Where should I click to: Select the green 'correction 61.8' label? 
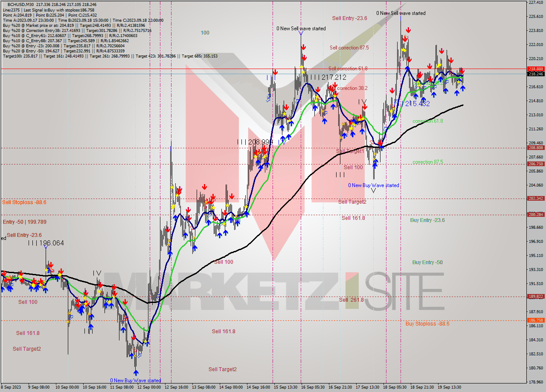point(428,121)
